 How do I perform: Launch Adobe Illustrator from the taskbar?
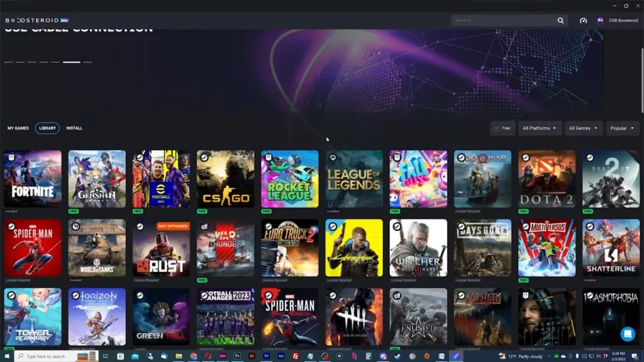click(x=252, y=356)
